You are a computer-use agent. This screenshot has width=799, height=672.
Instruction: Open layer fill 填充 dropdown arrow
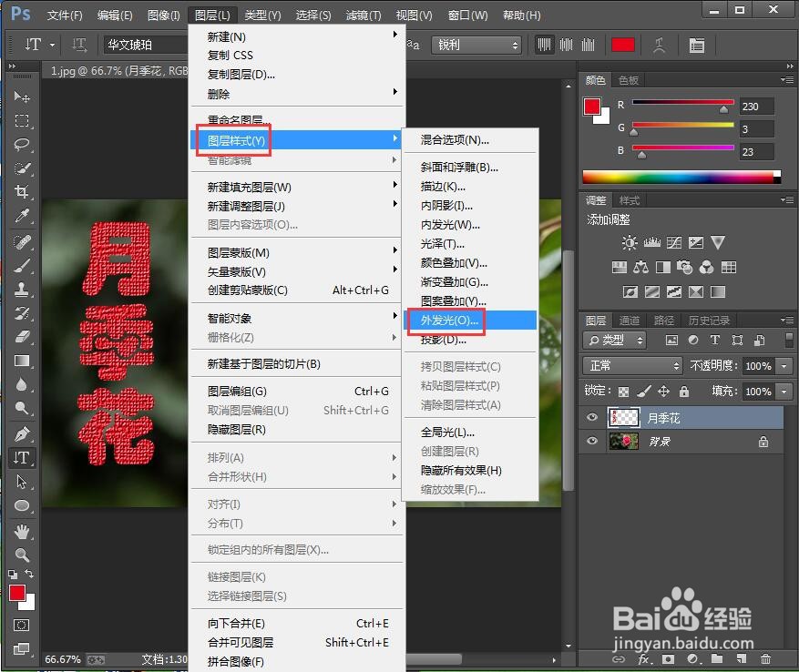pyautogui.click(x=784, y=392)
